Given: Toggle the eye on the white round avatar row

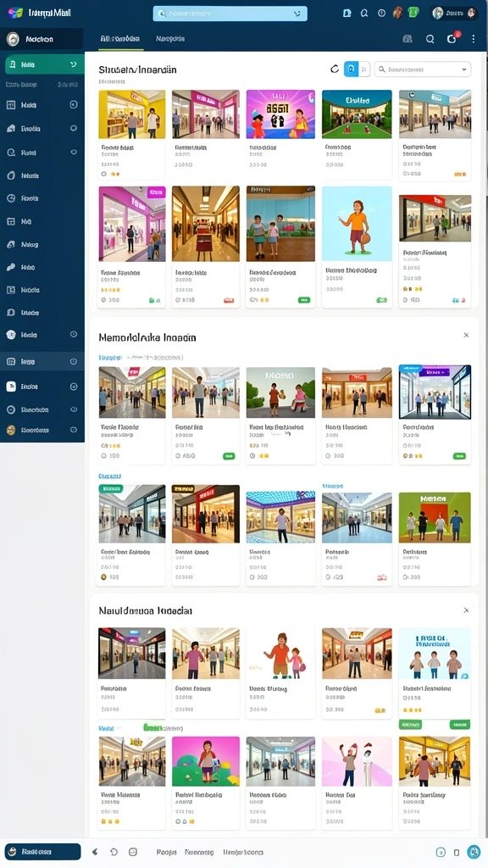Looking at the screenshot, I should click(x=74, y=335).
